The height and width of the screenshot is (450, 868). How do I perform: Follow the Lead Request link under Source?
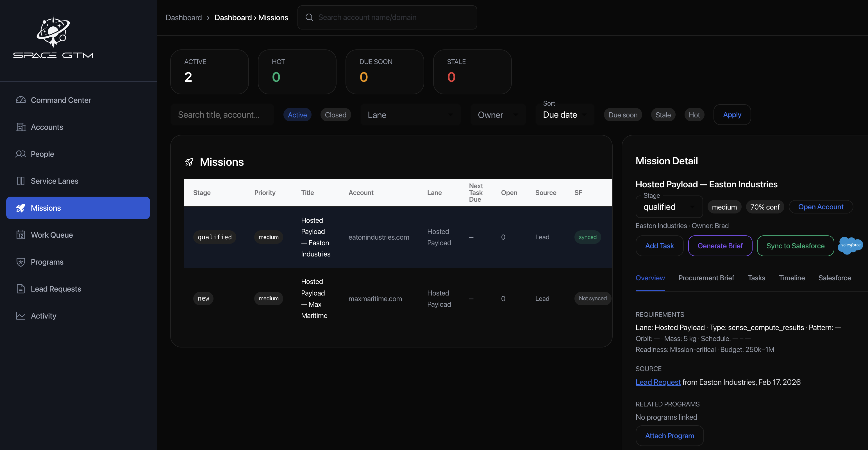(x=658, y=382)
